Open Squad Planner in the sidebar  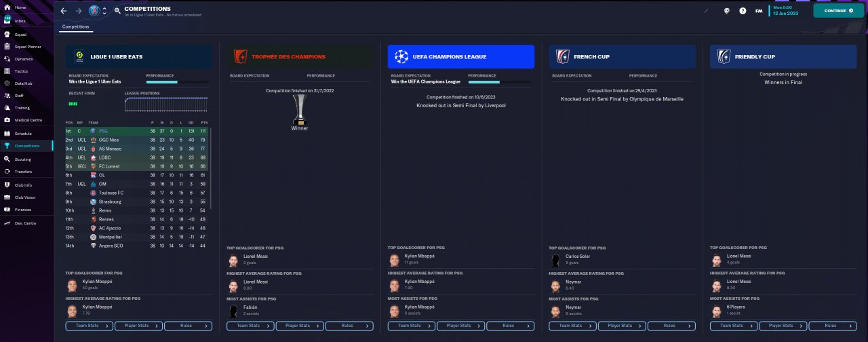[27, 47]
